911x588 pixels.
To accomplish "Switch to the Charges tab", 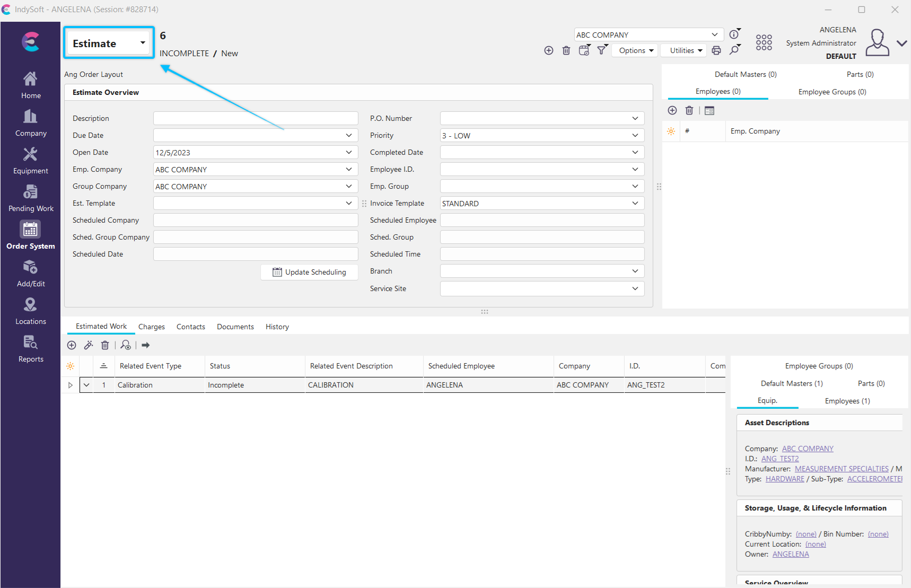I will [x=152, y=327].
